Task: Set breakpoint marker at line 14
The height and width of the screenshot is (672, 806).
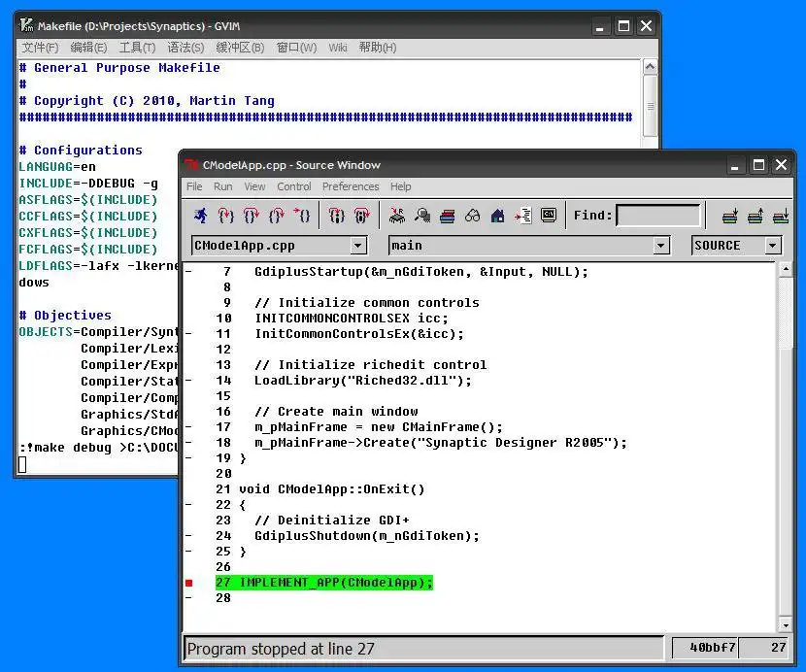Action: pos(188,380)
